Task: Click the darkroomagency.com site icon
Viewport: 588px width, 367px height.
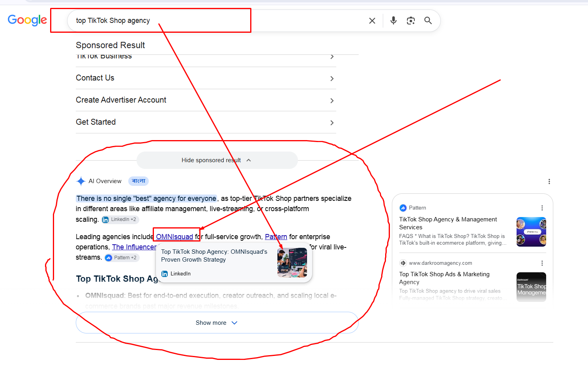Action: pyautogui.click(x=403, y=263)
